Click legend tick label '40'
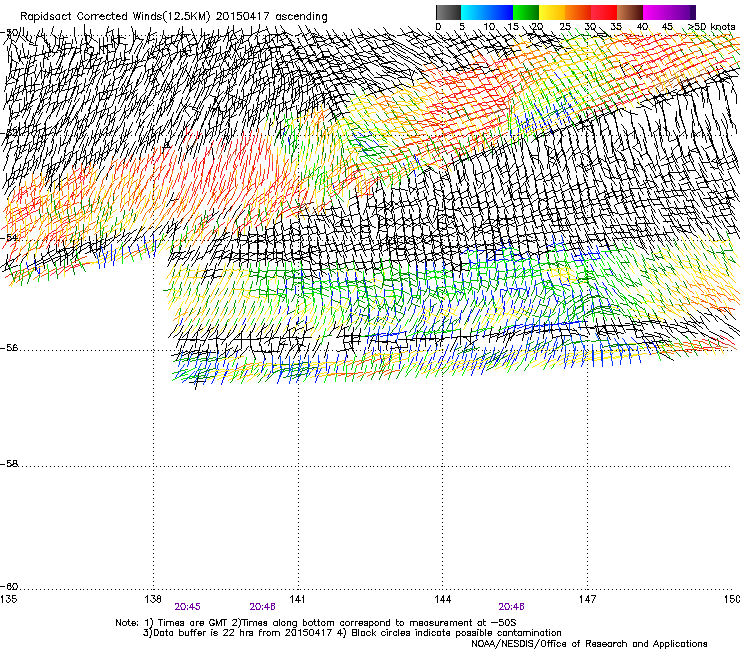 pyautogui.click(x=642, y=26)
